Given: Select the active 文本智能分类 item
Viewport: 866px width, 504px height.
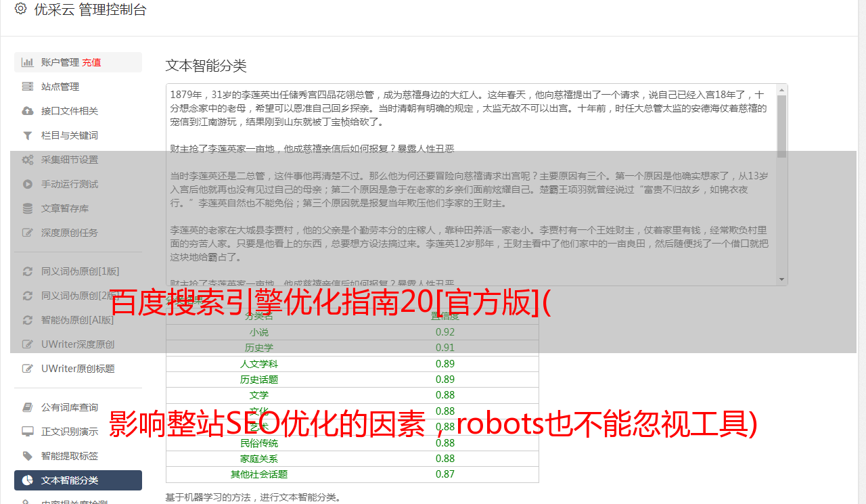Looking at the screenshot, I should pos(78,480).
